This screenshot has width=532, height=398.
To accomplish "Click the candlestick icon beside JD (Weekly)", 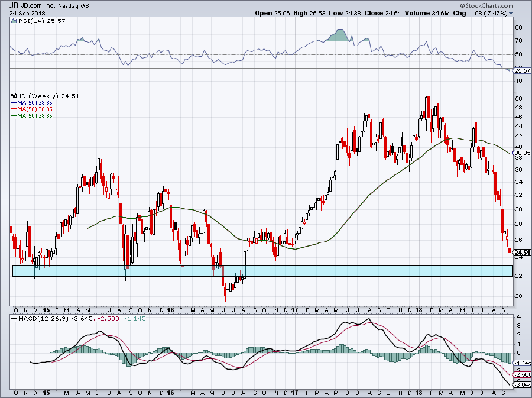I will (x=14, y=96).
